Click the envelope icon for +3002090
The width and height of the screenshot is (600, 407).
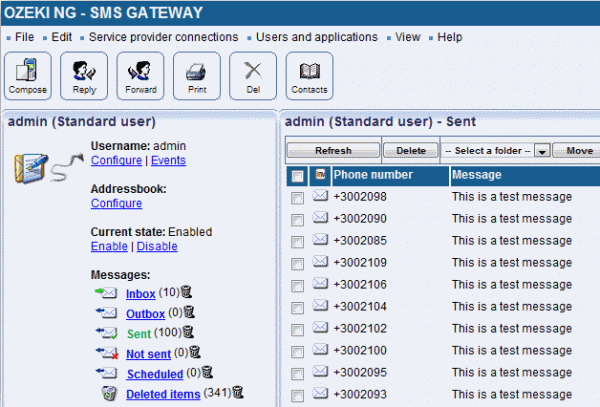point(320,218)
